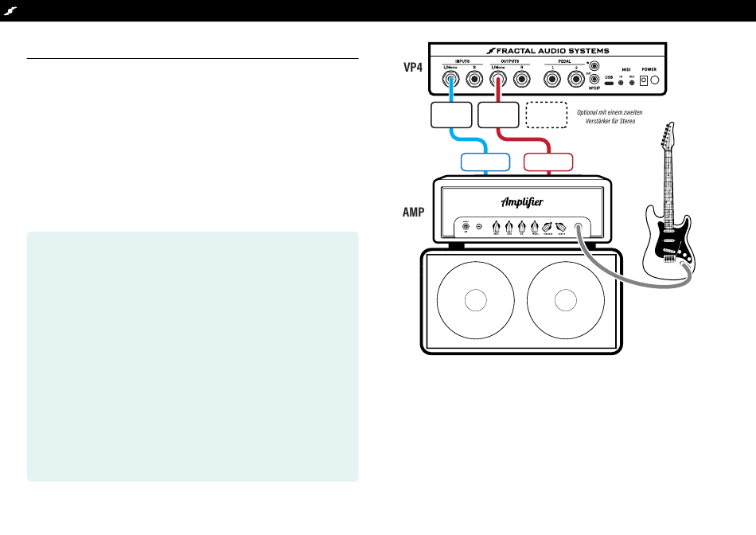
Task: Click the 'PEDAL' heading on the VP4
Action: [x=564, y=61]
